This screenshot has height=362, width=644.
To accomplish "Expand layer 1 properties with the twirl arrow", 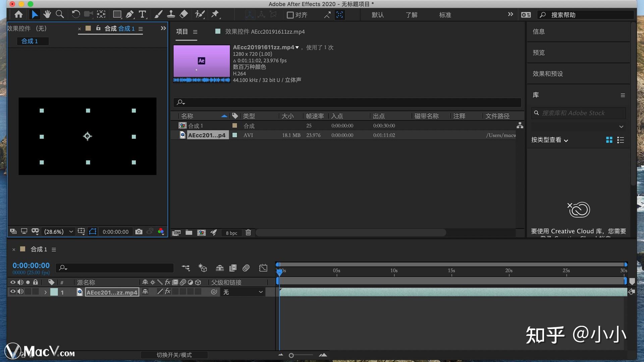I will 45,292.
